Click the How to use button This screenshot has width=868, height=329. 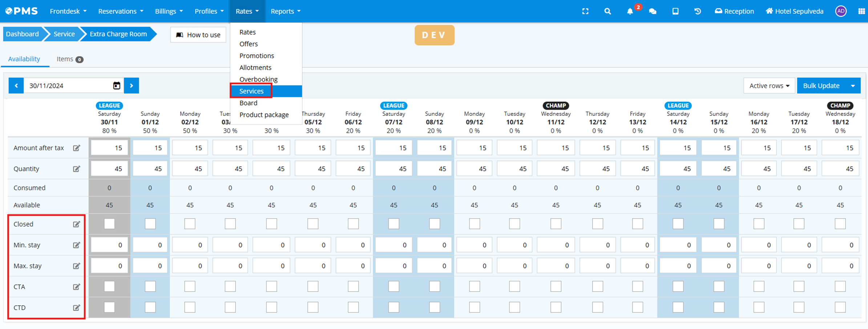(198, 35)
